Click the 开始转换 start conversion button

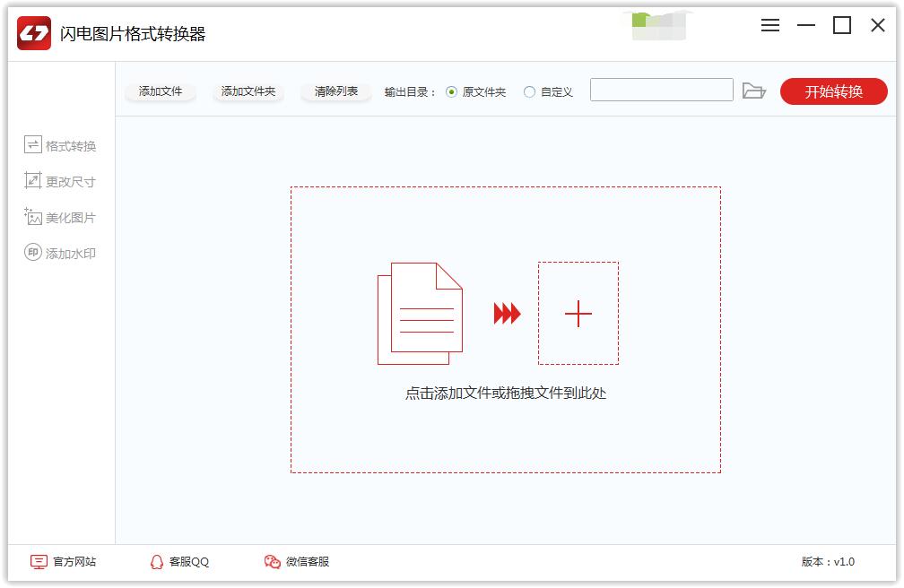pyautogui.click(x=834, y=91)
